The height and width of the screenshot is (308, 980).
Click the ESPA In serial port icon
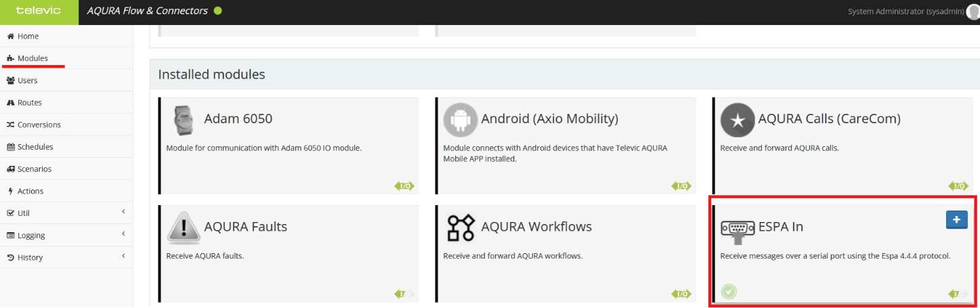click(737, 230)
